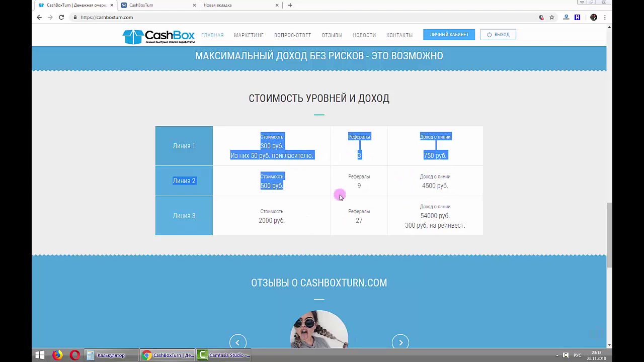Reload the cashboxturn.com page
Screen dimensions: 644x362
click(x=61, y=17)
